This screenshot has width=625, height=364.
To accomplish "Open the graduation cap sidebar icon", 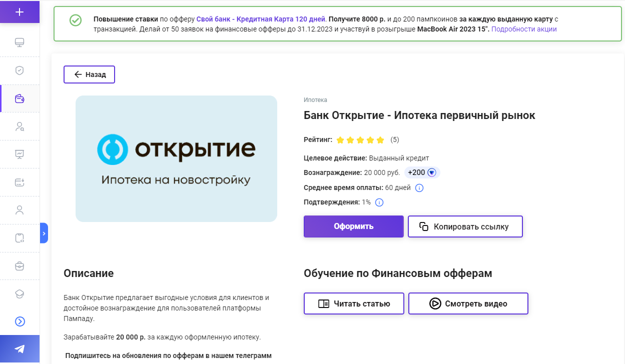I will point(20,293).
